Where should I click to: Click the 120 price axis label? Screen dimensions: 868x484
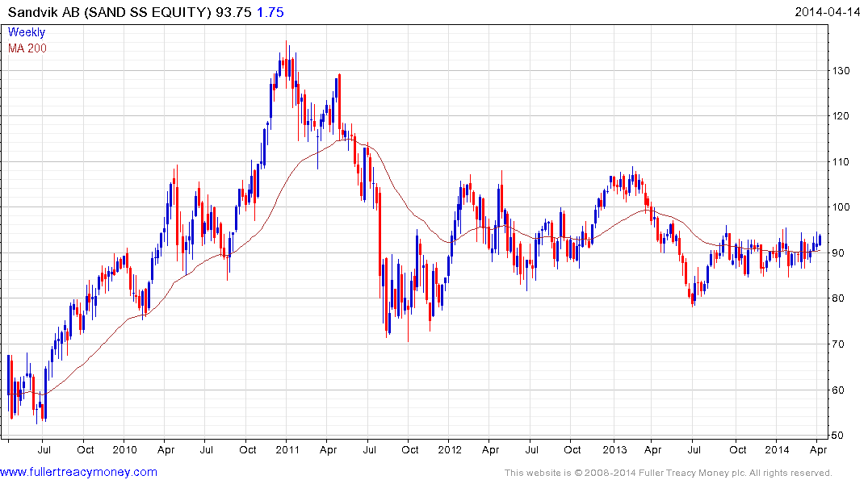coord(841,115)
